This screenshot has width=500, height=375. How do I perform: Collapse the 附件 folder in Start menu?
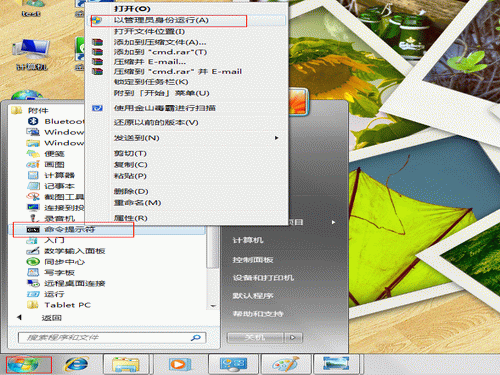click(30, 110)
